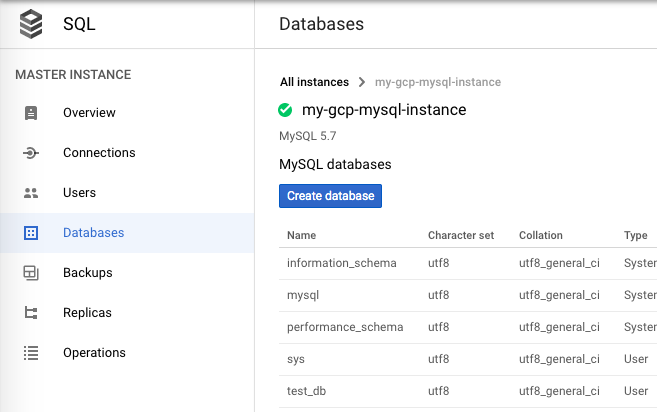Click the Connections node icon
The height and width of the screenshot is (412, 657).
(31, 153)
